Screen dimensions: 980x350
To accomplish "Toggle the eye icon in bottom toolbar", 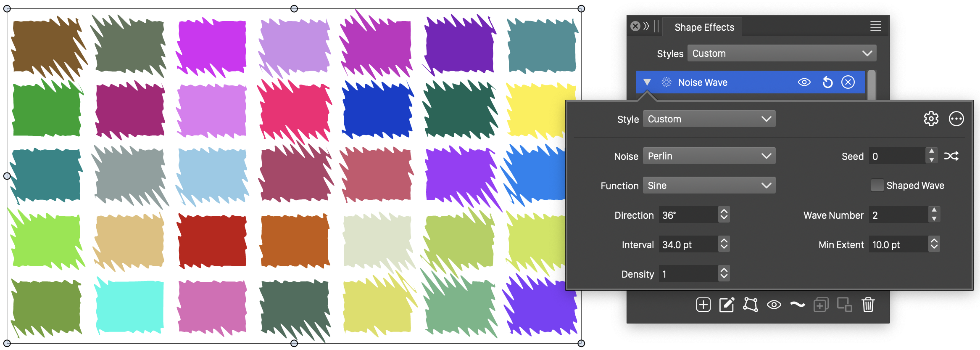I will click(774, 305).
